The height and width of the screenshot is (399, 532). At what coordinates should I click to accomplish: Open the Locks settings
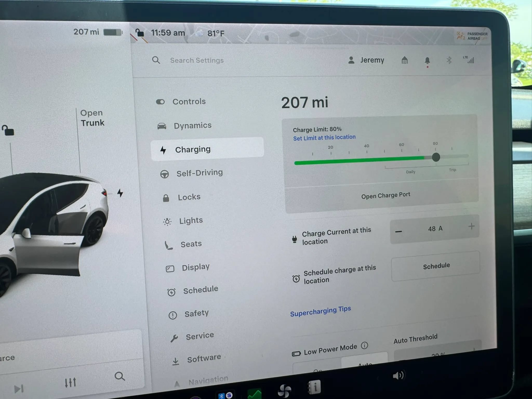189,197
